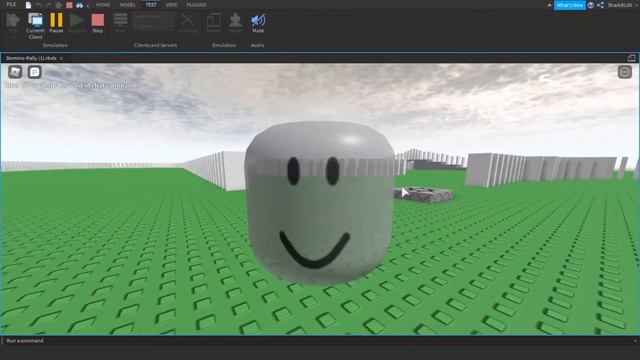The height and width of the screenshot is (360, 640).
Task: Open the VIEW ribbon tab
Action: pyautogui.click(x=171, y=5)
